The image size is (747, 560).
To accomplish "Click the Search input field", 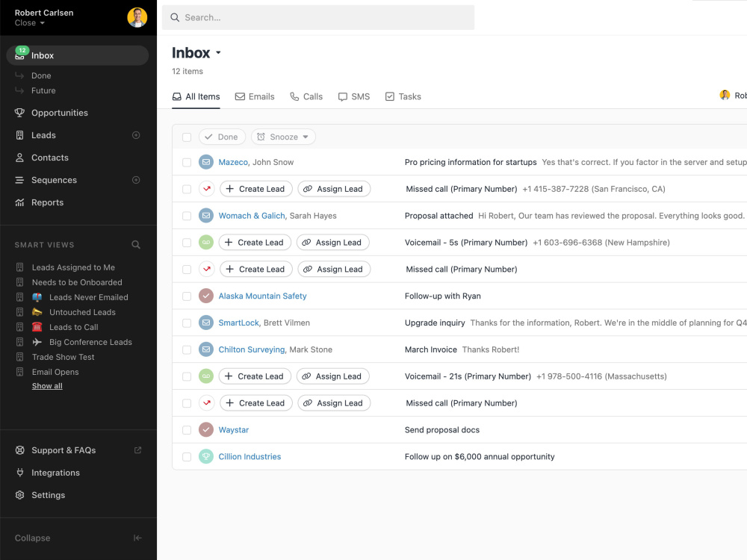I will tap(318, 18).
